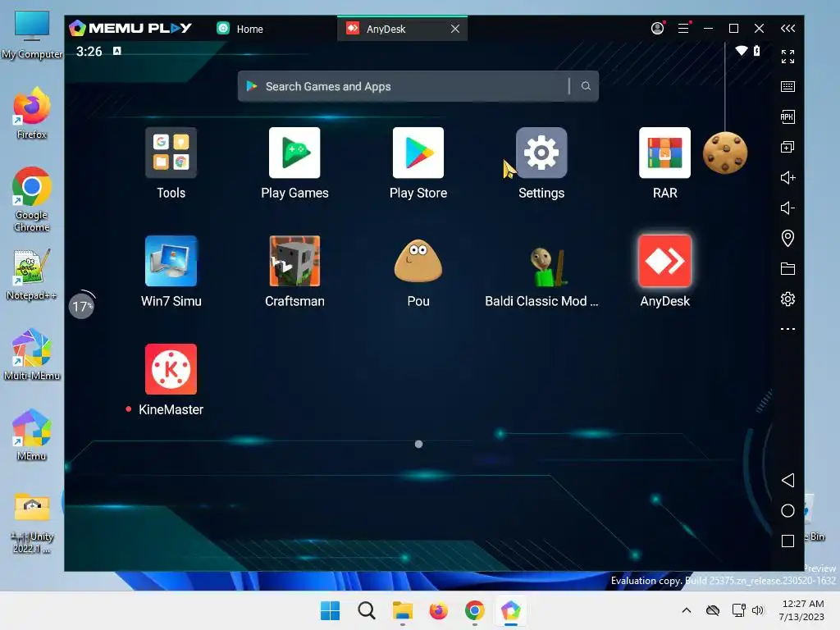Image resolution: width=840 pixels, height=630 pixels.
Task: Click the home page indicator dot
Action: coord(419,444)
